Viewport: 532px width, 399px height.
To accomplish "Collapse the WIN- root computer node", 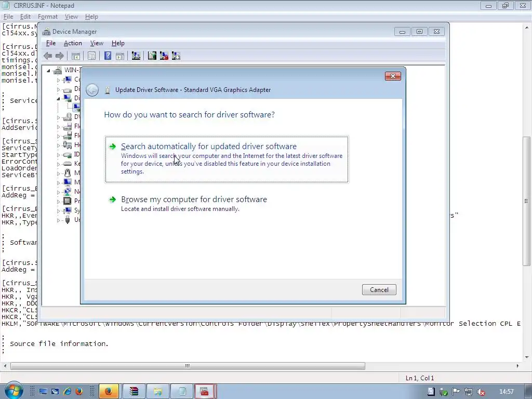I will point(48,71).
